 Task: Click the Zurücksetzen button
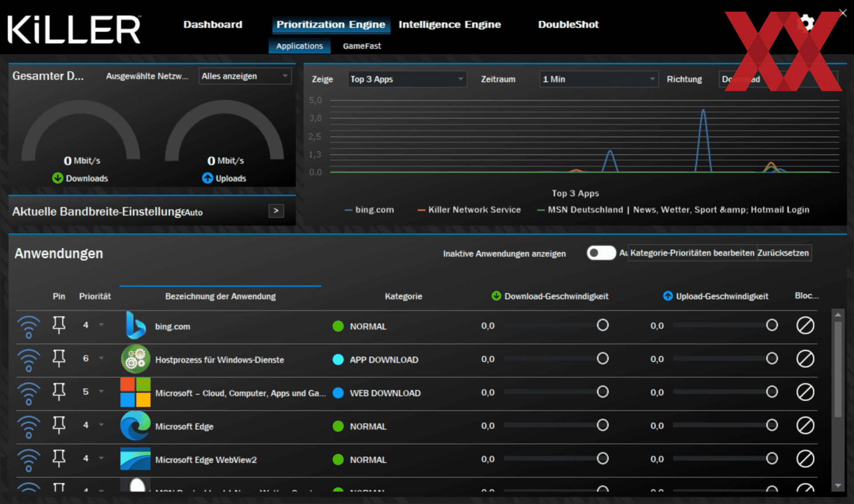pyautogui.click(x=783, y=253)
